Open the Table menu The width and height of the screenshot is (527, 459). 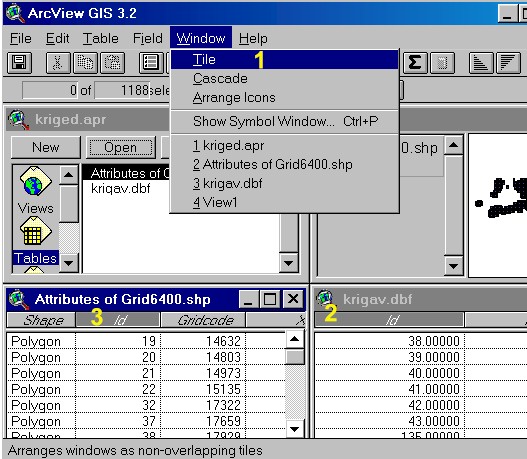[x=100, y=38]
